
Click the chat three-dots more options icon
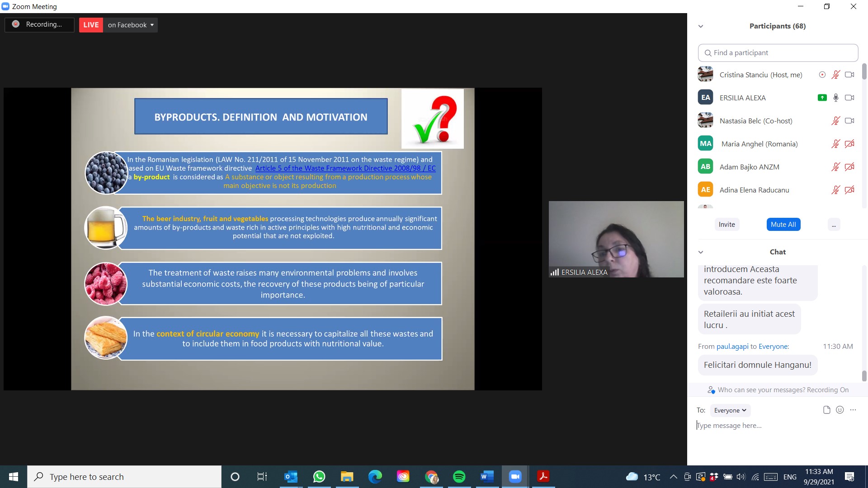[853, 410]
